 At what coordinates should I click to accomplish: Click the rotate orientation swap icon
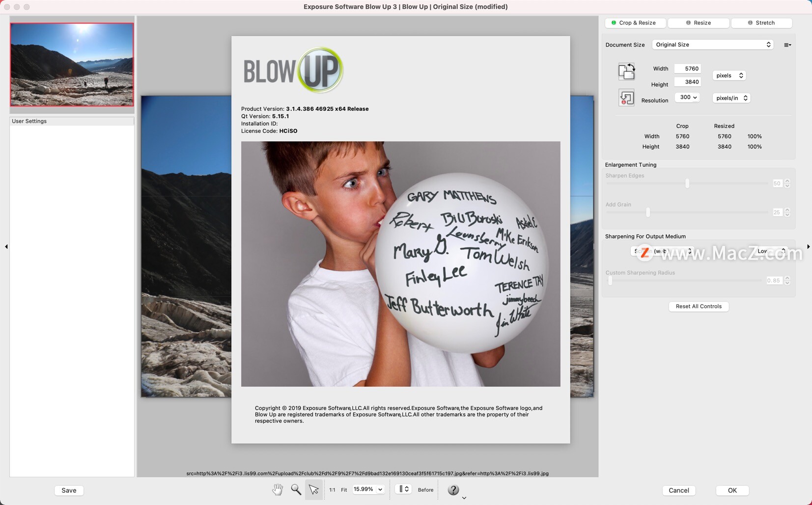626,71
